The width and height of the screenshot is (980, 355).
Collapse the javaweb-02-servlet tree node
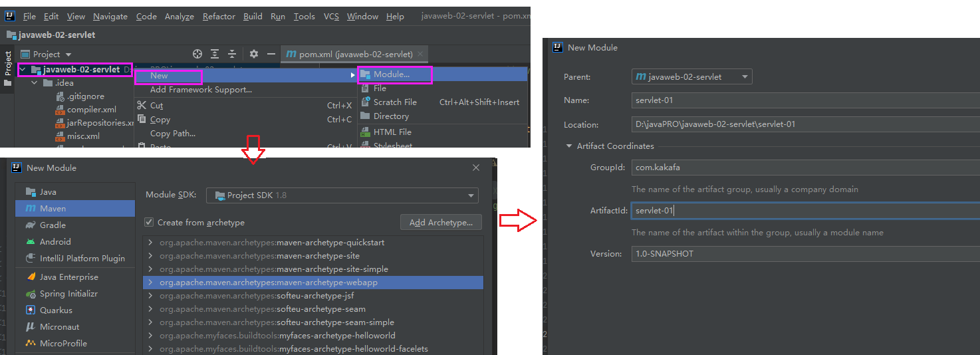coord(23,69)
